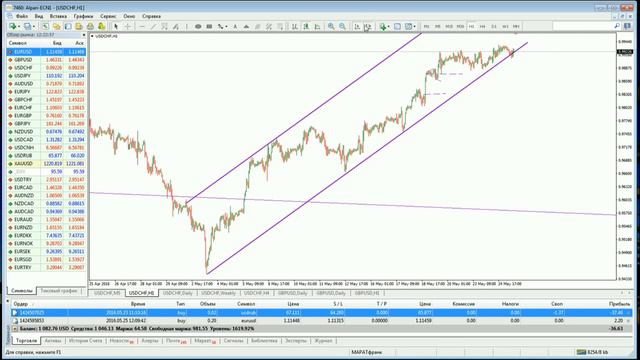Select the Fibonacci Retracement tool
The width and height of the screenshot is (640, 360).
(x=176, y=27)
